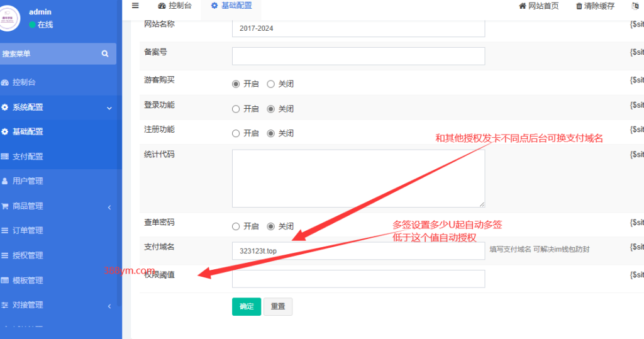Switch to the 控制台 tab

[x=175, y=6]
